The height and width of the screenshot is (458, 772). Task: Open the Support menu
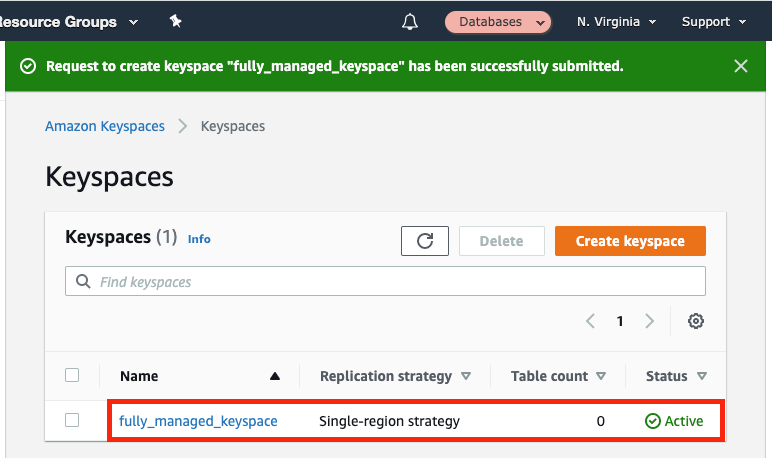713,21
